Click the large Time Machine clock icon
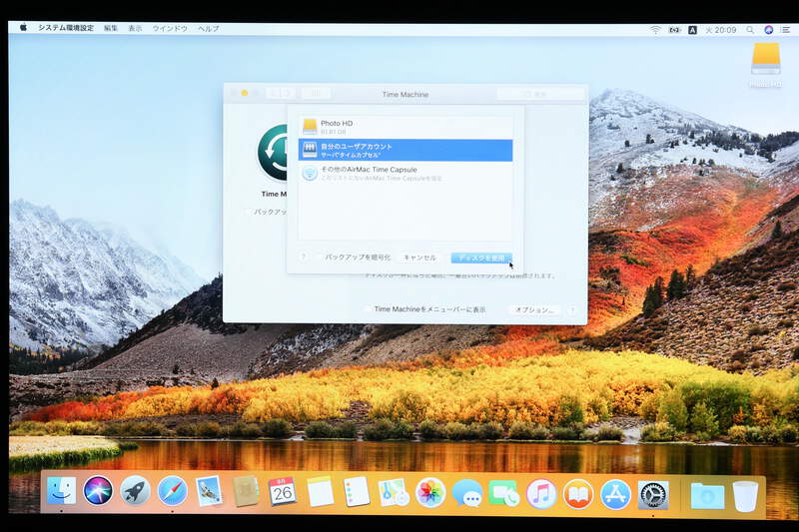799x532 pixels. coord(273,153)
